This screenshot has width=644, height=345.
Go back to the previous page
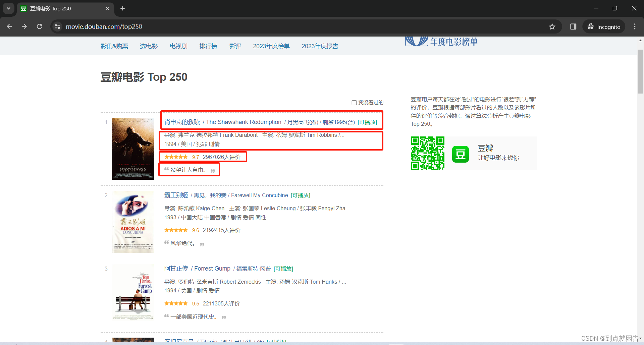9,26
